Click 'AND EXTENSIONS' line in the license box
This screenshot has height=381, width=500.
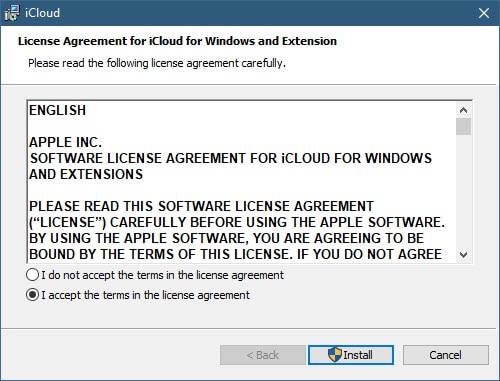pyautogui.click(x=86, y=174)
